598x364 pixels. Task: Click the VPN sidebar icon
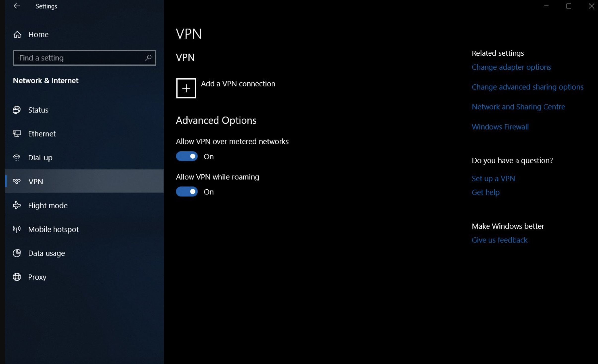tap(17, 181)
